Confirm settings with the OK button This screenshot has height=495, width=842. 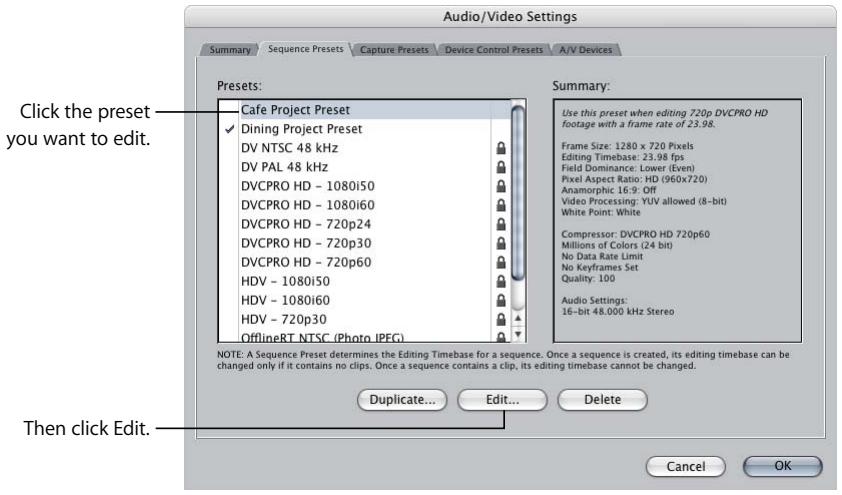(x=783, y=466)
